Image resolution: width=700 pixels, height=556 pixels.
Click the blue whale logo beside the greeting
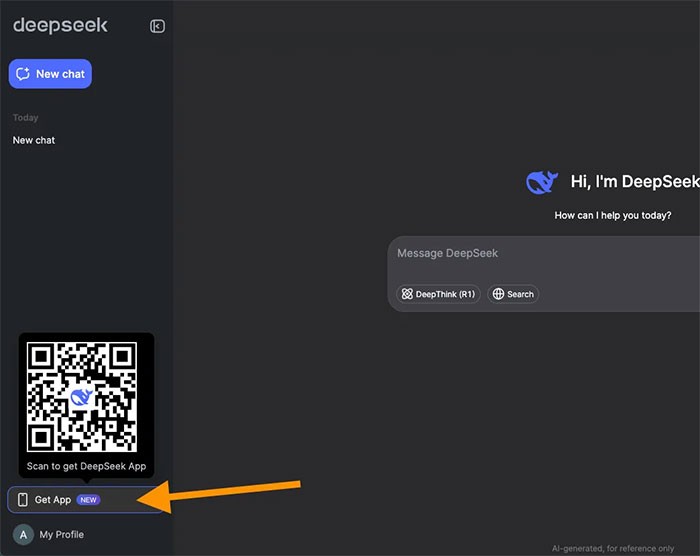[541, 182]
